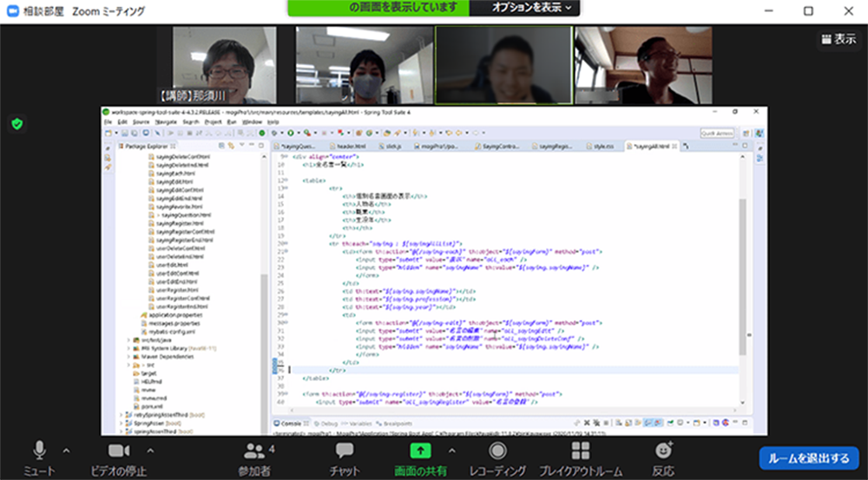The height and width of the screenshot is (480, 868).
Task: Click the Save All toolbar icon in STS
Action: pyautogui.click(x=135, y=133)
